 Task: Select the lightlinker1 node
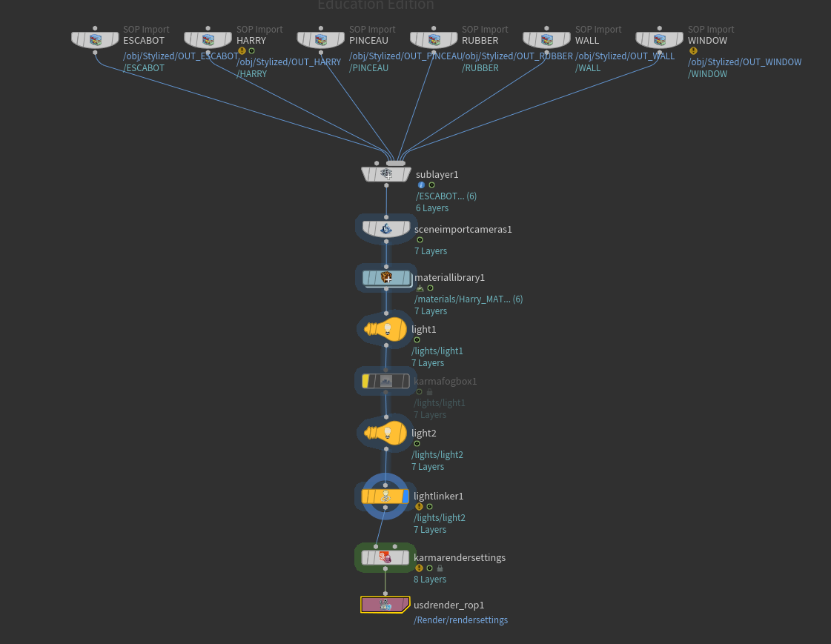point(385,497)
